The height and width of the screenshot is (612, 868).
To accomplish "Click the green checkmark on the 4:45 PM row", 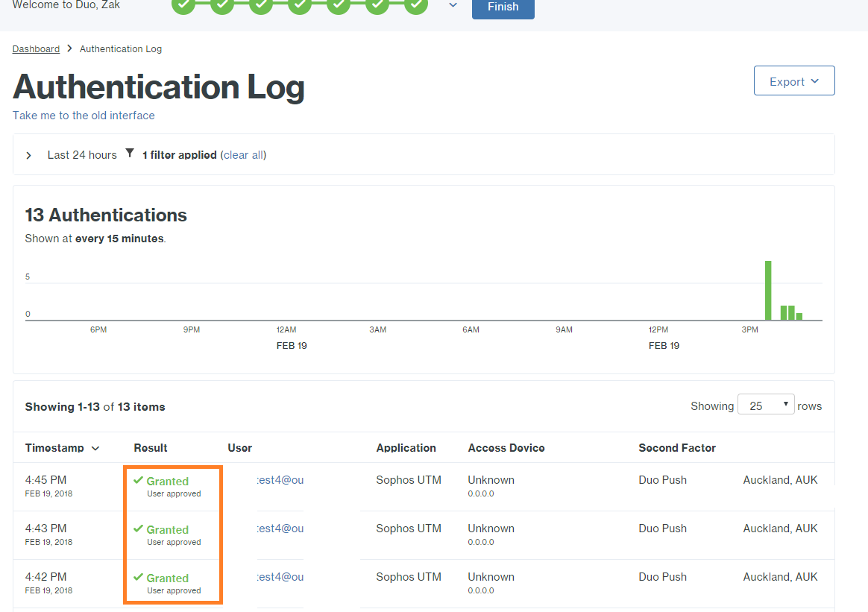I will point(138,481).
